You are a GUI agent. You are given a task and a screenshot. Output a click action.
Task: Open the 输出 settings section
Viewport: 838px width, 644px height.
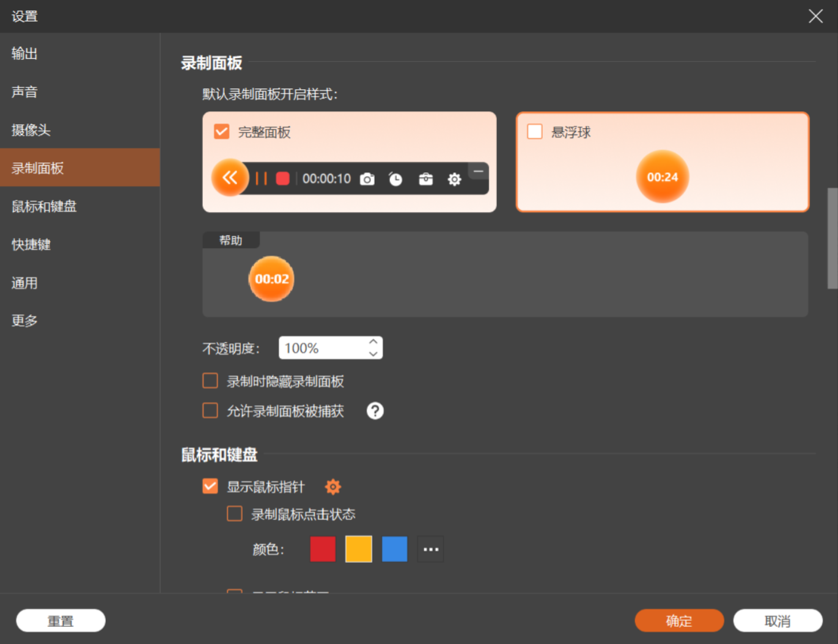point(80,54)
